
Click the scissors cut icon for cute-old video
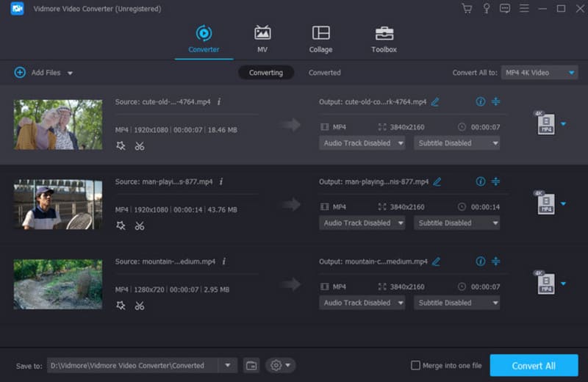140,146
